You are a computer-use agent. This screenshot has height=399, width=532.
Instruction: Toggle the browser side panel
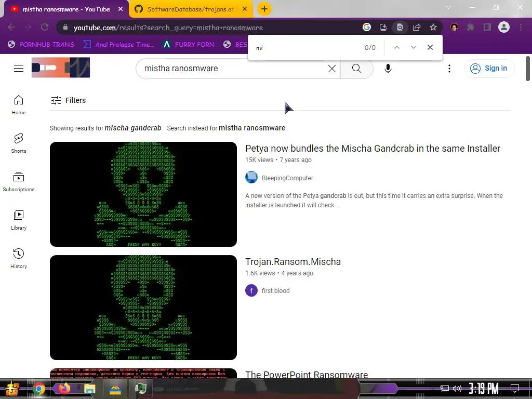[487, 27]
